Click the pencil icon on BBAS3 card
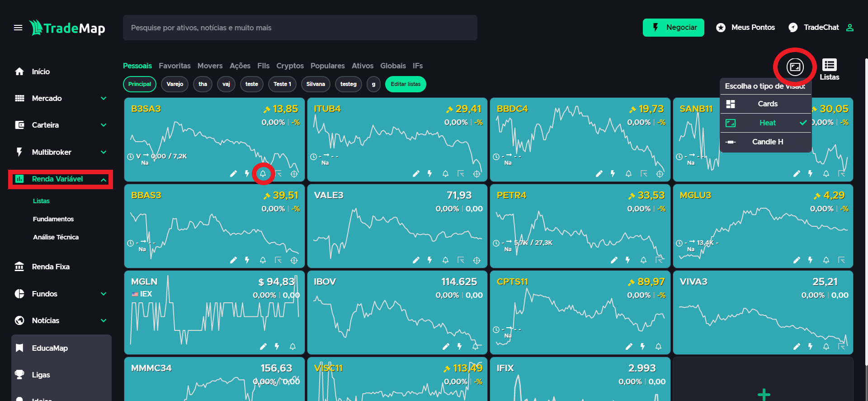 point(233,260)
